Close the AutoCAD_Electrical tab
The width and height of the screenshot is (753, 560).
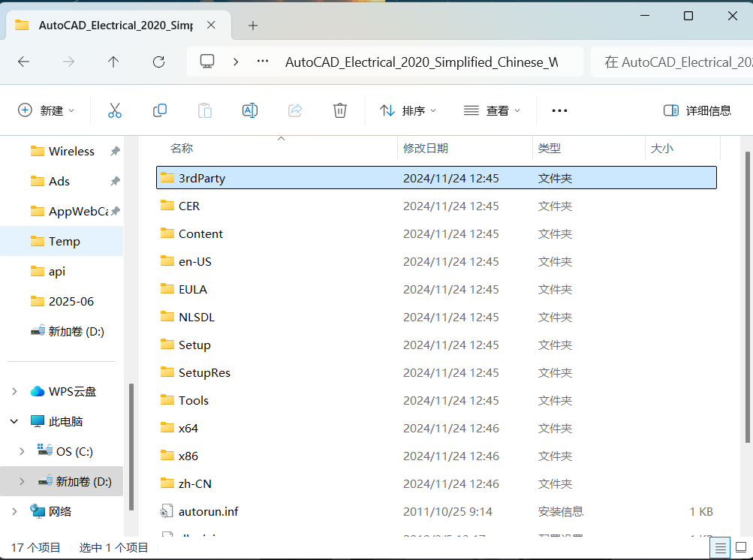211,25
